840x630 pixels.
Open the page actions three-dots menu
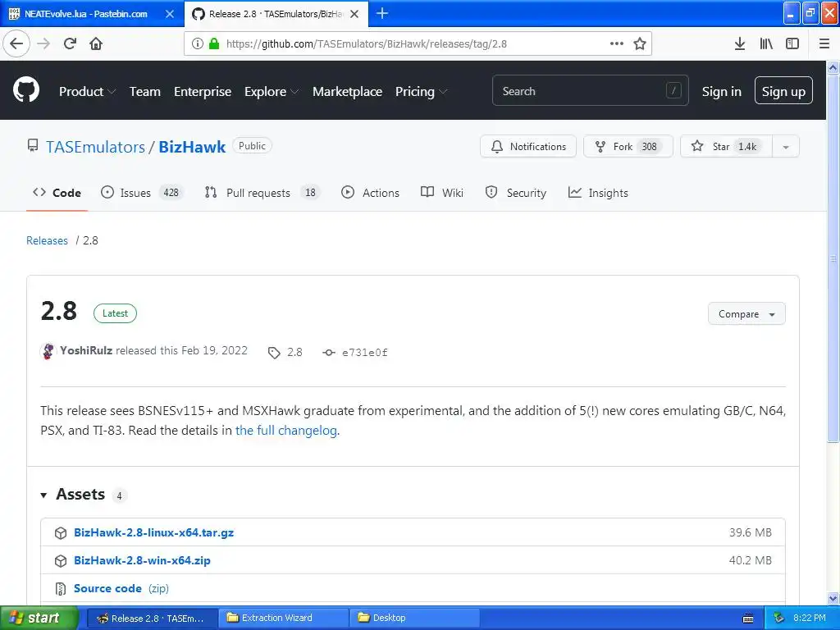[617, 43]
